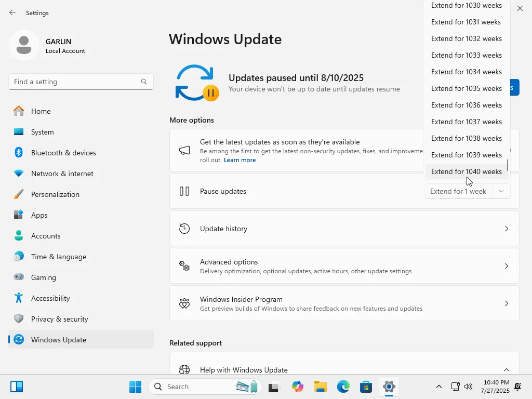Open the Personalization section
The image size is (532, 399).
[x=81, y=194]
